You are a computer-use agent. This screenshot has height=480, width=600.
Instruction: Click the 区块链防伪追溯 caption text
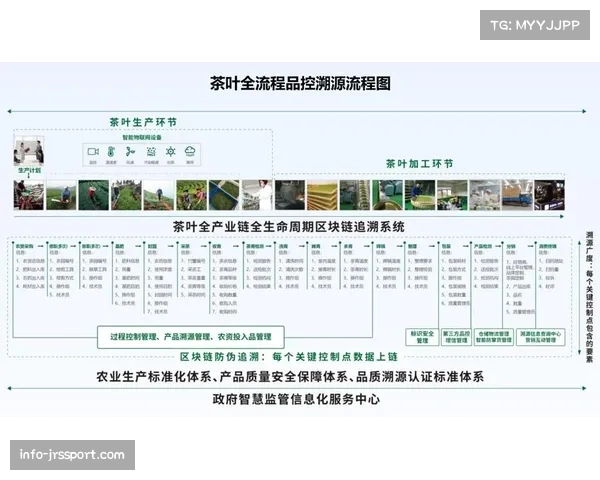(x=289, y=357)
